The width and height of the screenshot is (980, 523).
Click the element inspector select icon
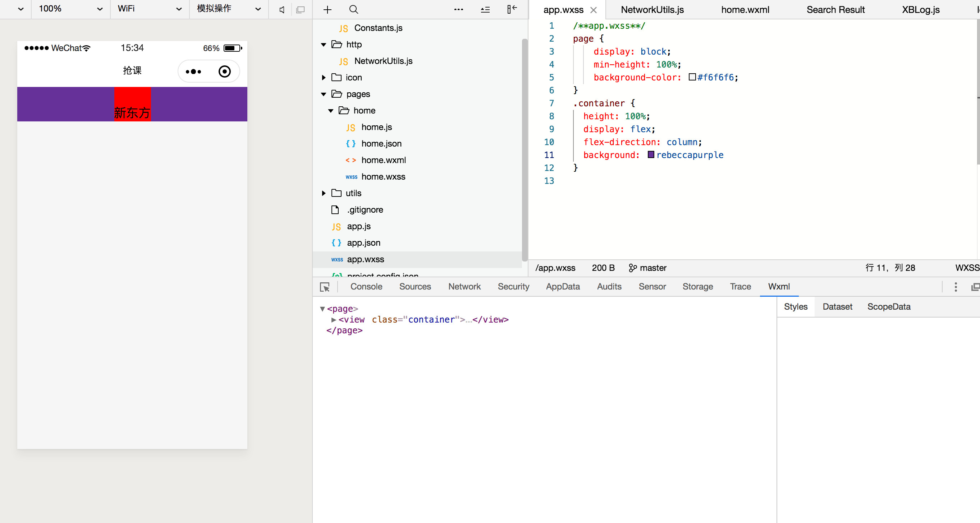(x=325, y=287)
